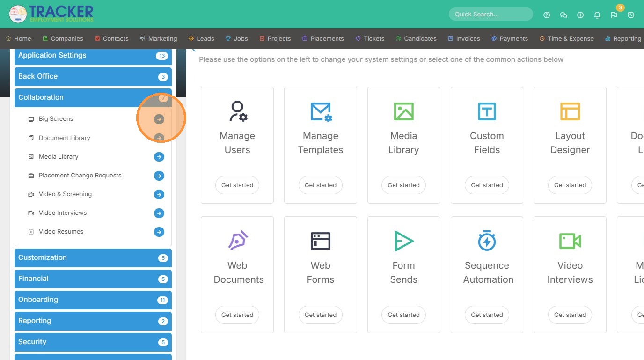The image size is (644, 360).
Task: Open the flag icon with badge 3
Action: tap(614, 15)
